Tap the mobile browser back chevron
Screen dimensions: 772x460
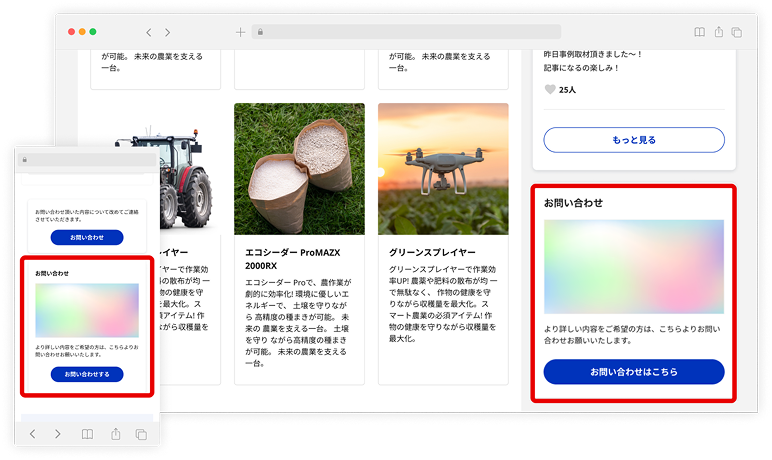click(x=32, y=434)
